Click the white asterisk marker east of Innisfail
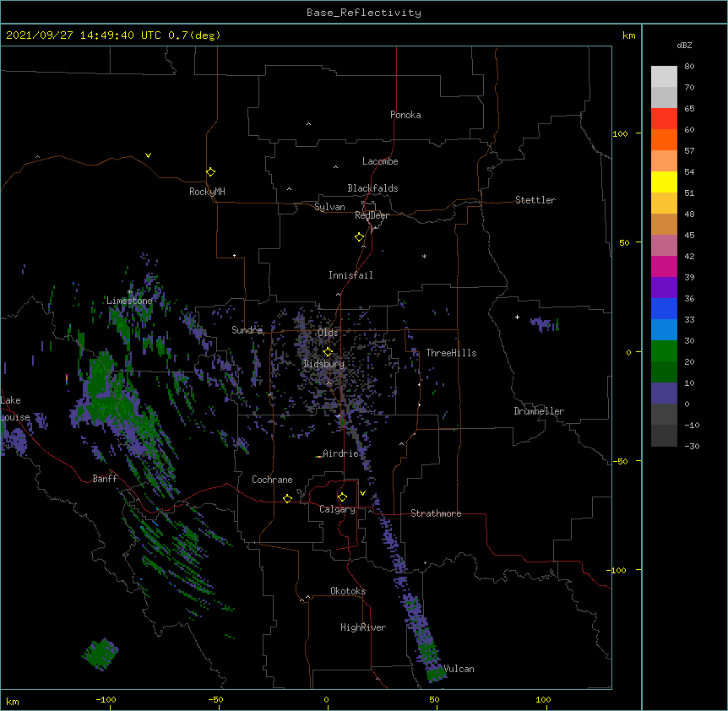Image resolution: width=728 pixels, height=711 pixels. (424, 256)
